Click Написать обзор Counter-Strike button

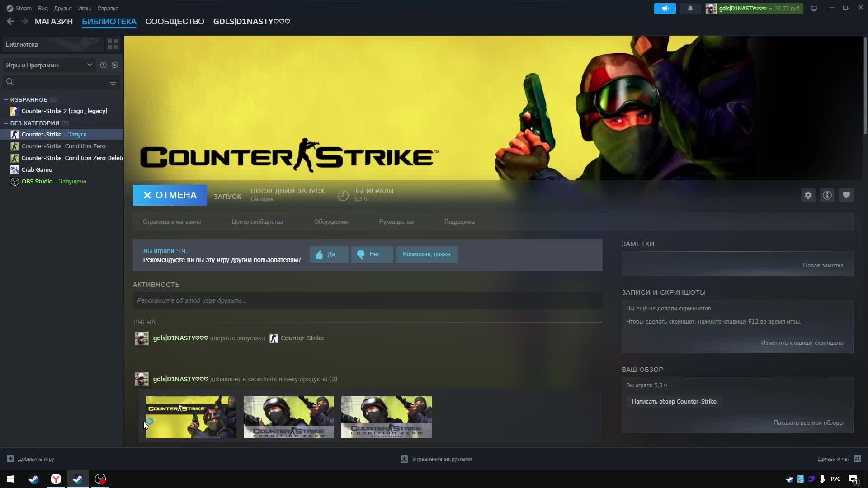(x=674, y=402)
